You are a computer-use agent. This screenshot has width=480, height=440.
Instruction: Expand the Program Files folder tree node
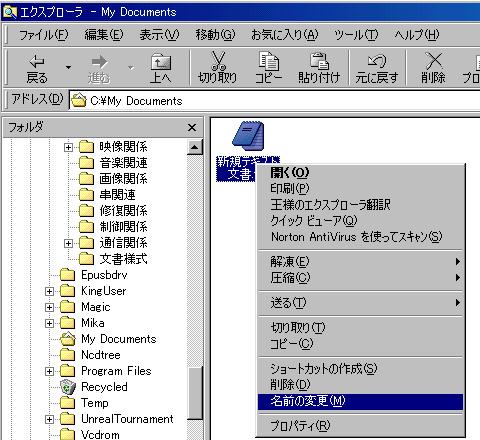point(49,371)
